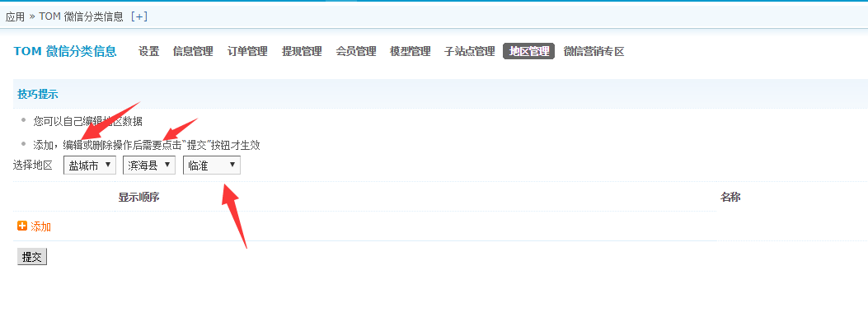Viewport: 868px width, 331px height.
Task: Click the 应用 breadcrumb link
Action: [15, 16]
